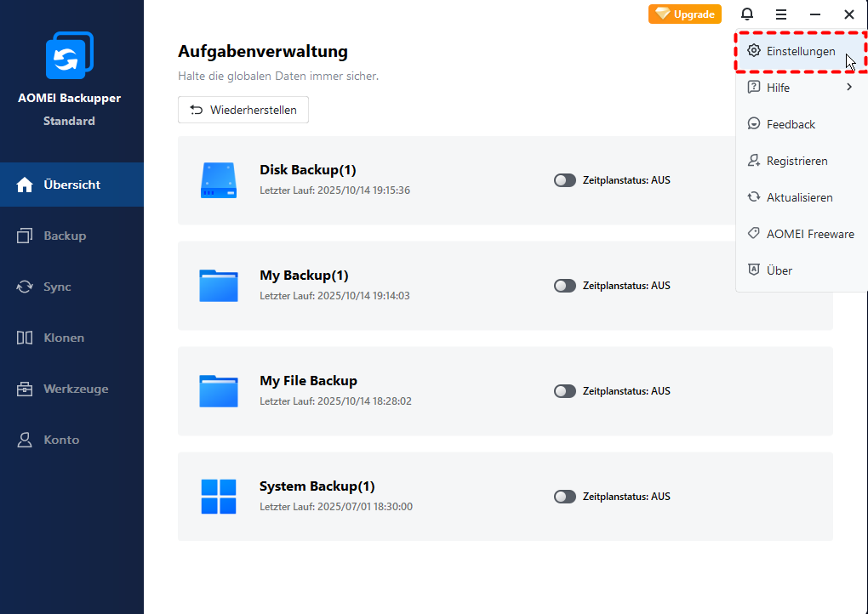Click the question mark icon beside Hilfe
868x614 pixels.
(x=753, y=88)
